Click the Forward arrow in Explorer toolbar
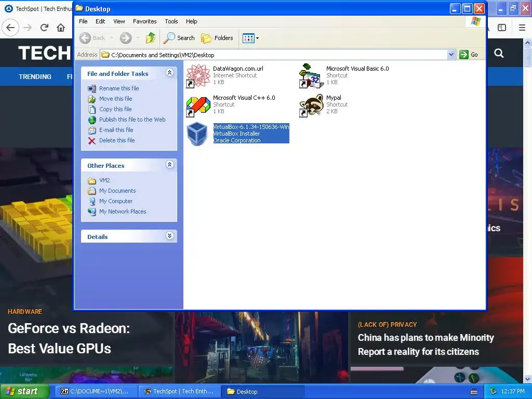This screenshot has width=532, height=399. click(126, 38)
